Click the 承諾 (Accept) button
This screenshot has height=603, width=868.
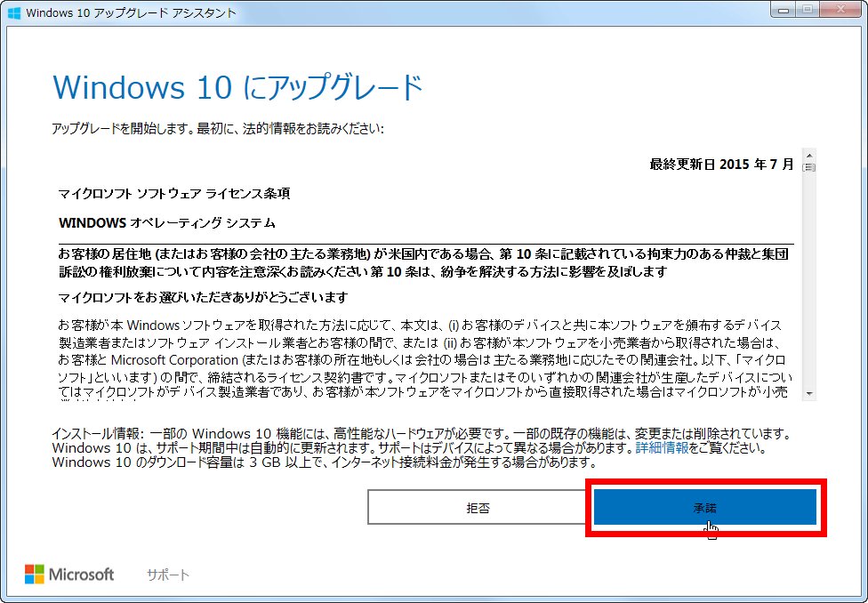(x=704, y=507)
